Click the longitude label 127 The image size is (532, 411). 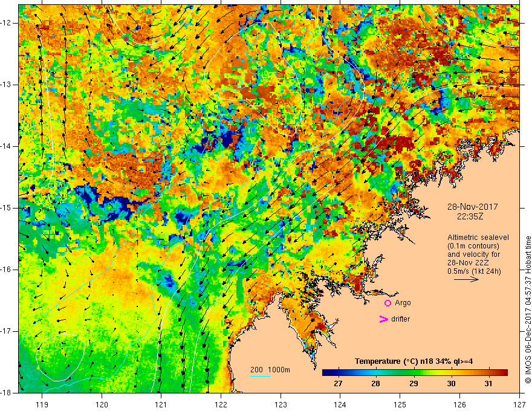(x=519, y=404)
